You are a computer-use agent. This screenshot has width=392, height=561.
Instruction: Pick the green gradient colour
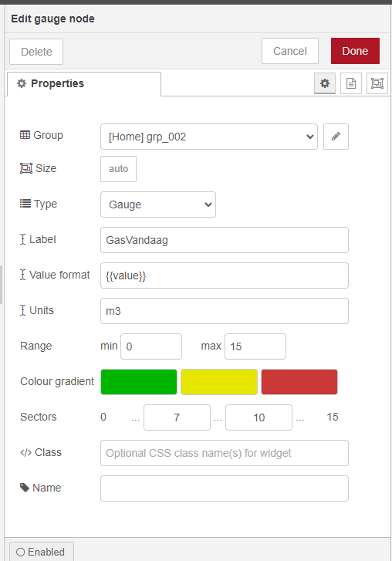pyautogui.click(x=139, y=382)
